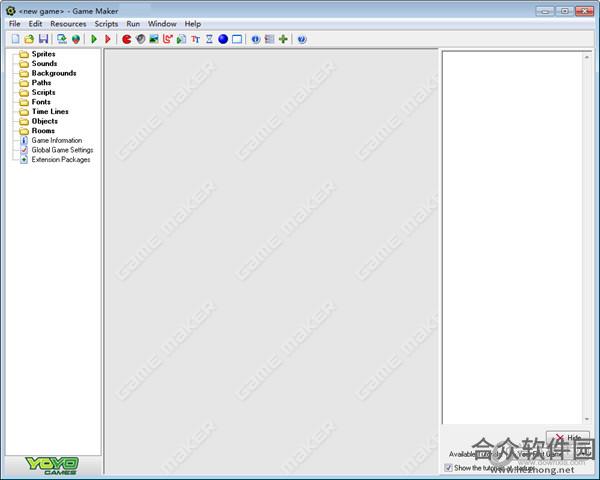The height and width of the screenshot is (480, 600).
Task: Open the Help menu
Action: pyautogui.click(x=192, y=24)
